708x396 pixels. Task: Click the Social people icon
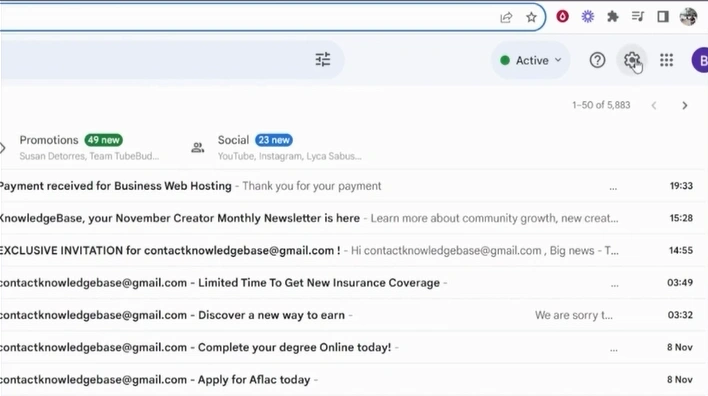tap(197, 147)
